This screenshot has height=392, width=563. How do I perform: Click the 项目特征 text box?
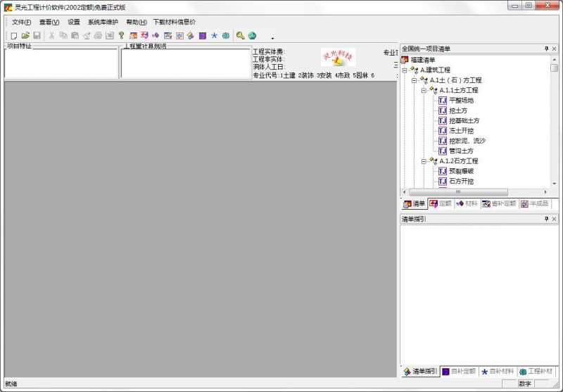(x=61, y=64)
